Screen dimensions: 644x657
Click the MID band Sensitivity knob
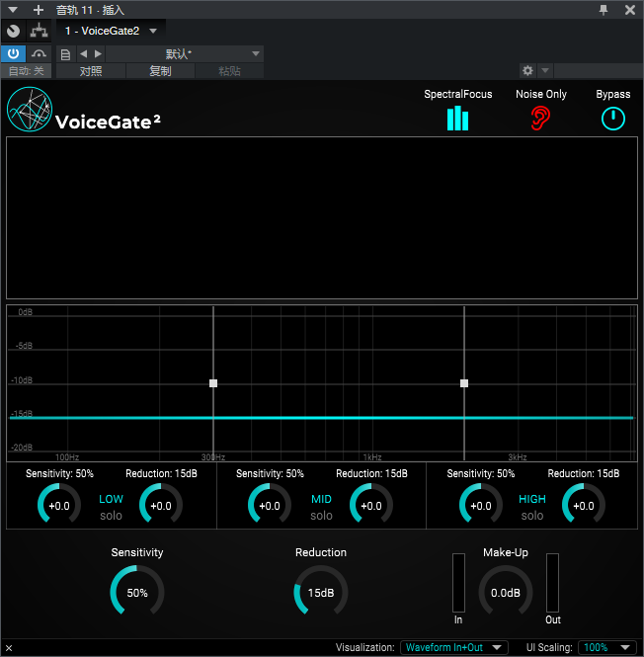click(x=270, y=505)
